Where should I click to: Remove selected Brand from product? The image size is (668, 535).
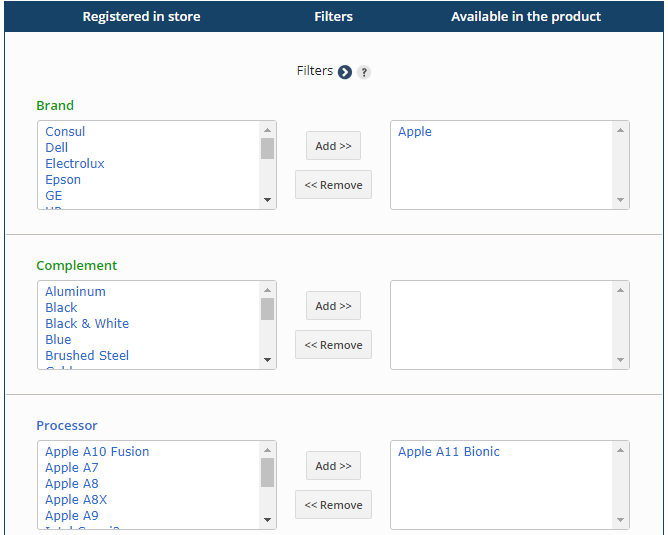point(333,185)
